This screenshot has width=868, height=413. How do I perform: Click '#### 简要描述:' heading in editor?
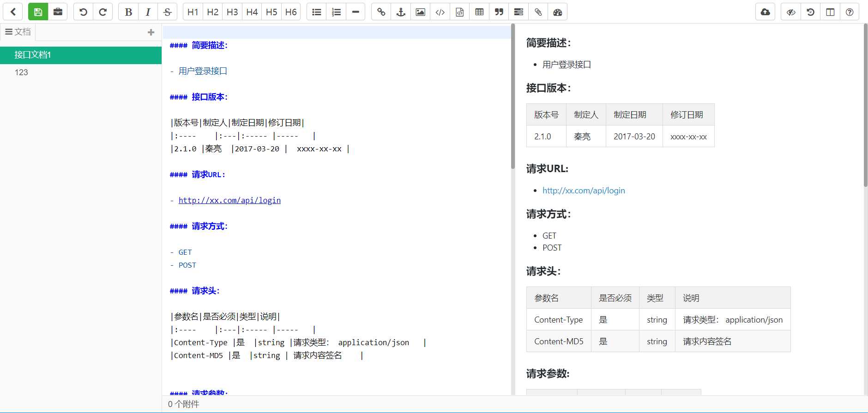199,45
